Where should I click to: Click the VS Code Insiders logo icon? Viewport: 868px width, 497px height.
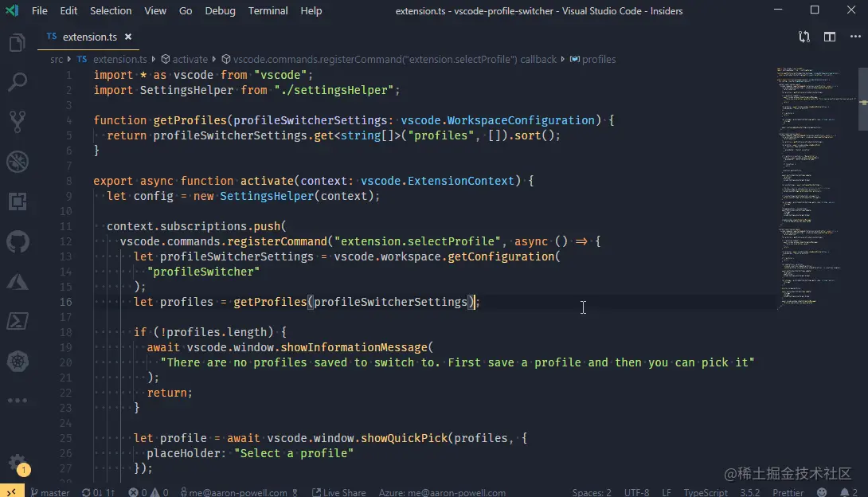pyautogui.click(x=12, y=10)
